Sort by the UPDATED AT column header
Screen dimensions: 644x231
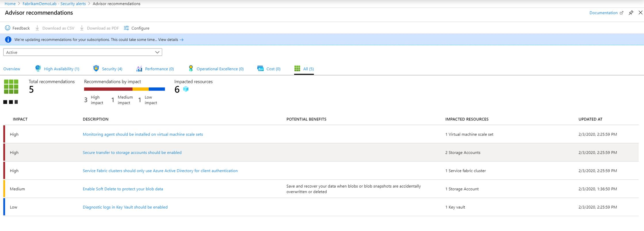[x=590, y=119]
